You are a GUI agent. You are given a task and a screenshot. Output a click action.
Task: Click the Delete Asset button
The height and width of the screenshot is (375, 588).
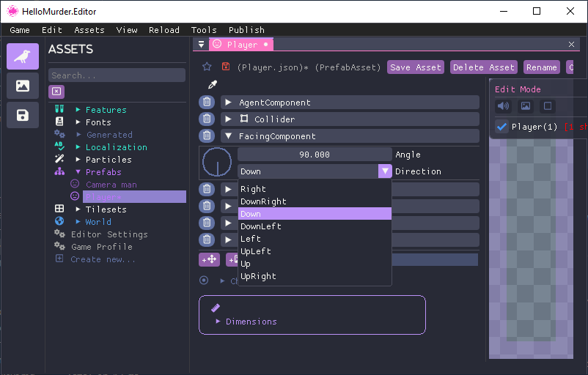point(483,67)
